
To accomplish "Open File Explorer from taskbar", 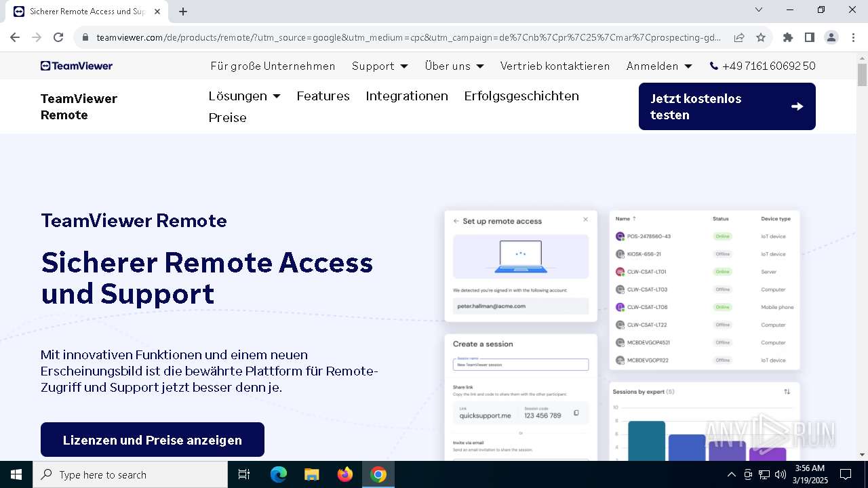I will click(x=312, y=474).
